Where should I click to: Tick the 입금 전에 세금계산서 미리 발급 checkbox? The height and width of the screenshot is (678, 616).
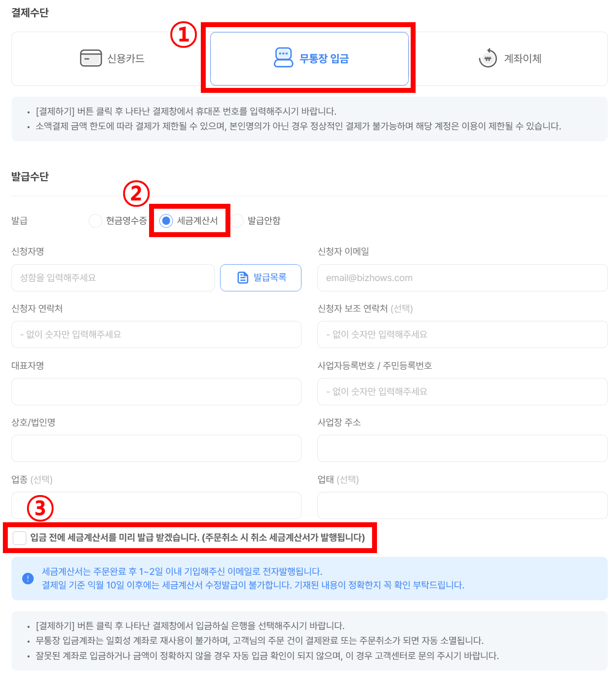point(19,537)
